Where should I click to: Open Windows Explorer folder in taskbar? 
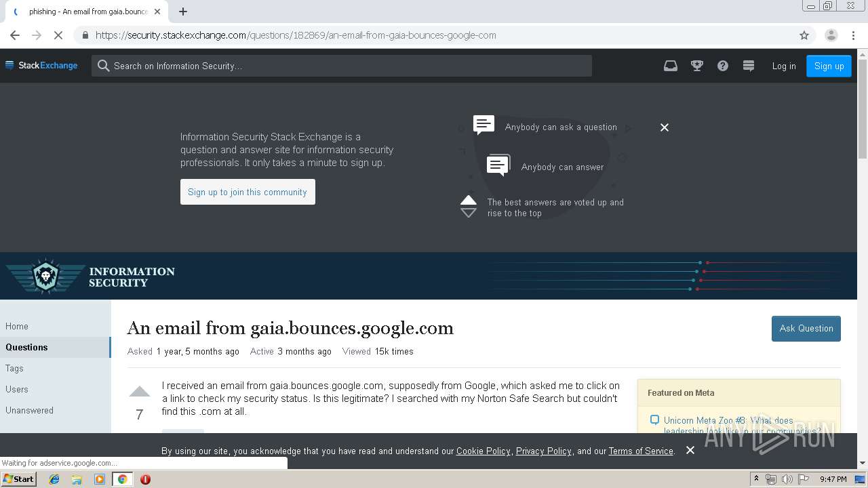(x=77, y=479)
